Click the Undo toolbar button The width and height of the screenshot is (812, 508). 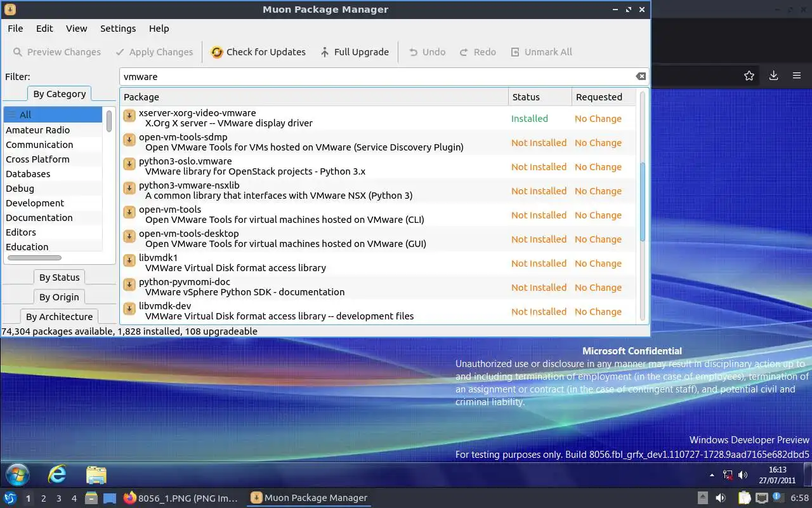point(427,52)
